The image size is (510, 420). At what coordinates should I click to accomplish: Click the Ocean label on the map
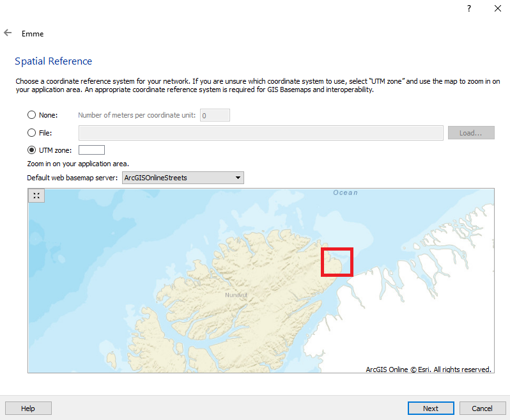[x=345, y=192]
